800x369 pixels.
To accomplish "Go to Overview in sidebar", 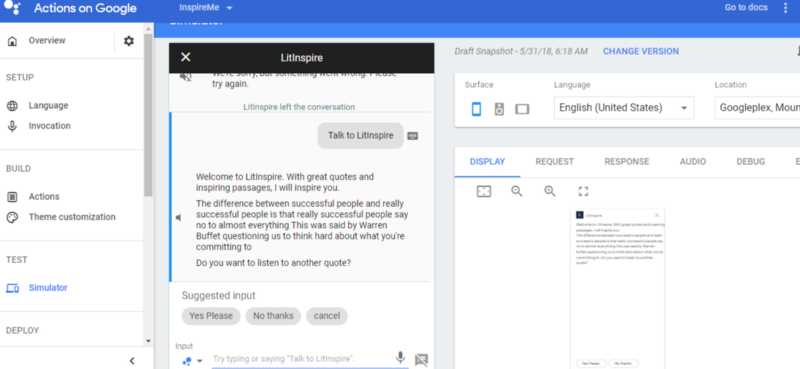I will (x=47, y=40).
